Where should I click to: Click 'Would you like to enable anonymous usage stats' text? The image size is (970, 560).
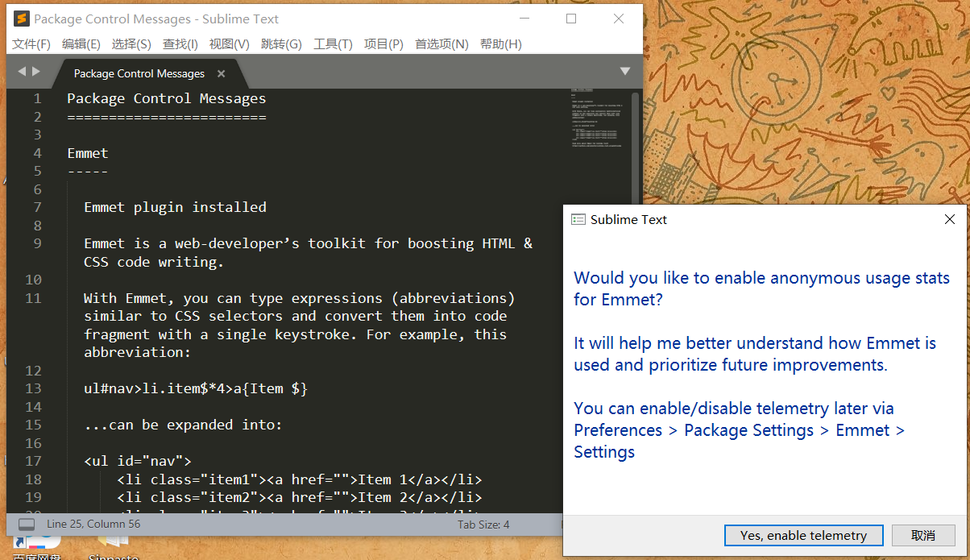[761, 278]
